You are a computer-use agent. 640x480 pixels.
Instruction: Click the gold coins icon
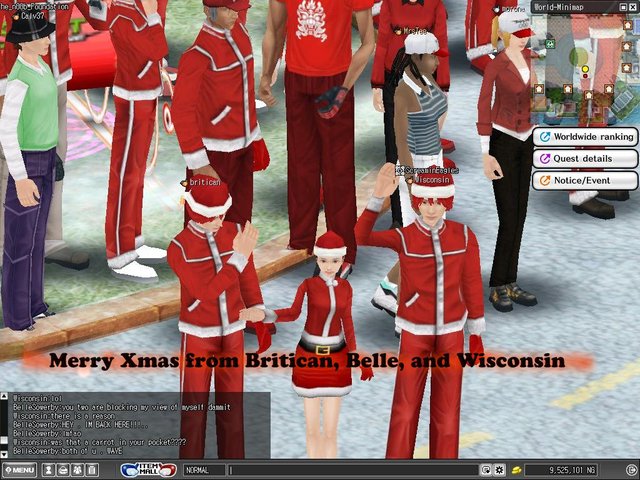tap(516, 471)
